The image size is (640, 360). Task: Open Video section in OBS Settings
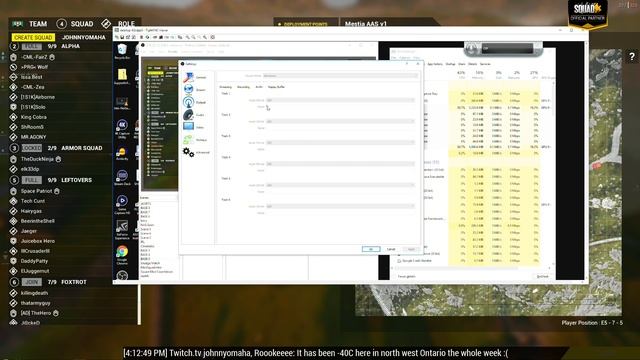195,127
